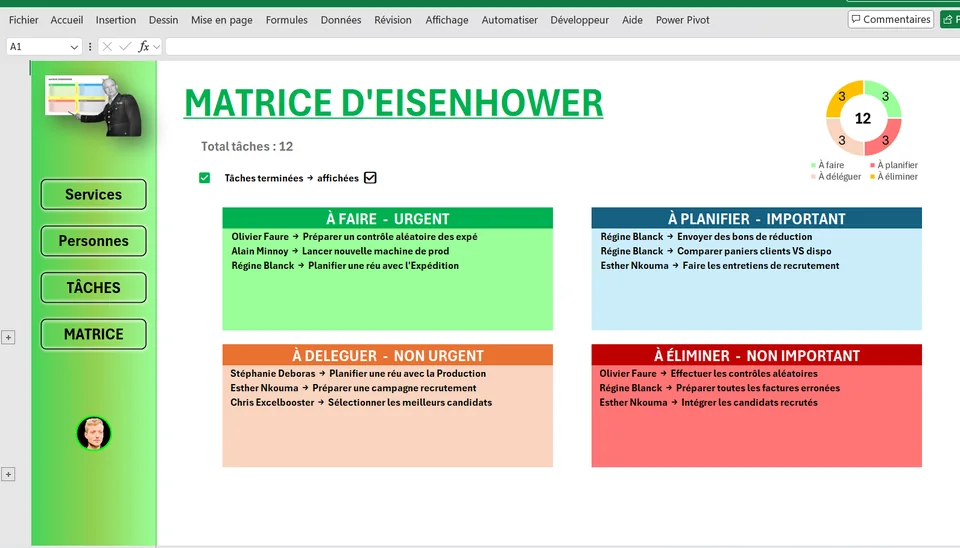Viewport: 960px width, 548px height.
Task: Select task Intégrer les candidats recrutés
Action: click(749, 403)
